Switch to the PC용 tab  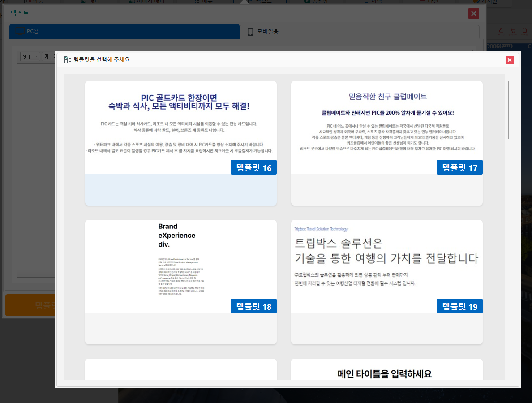[124, 31]
